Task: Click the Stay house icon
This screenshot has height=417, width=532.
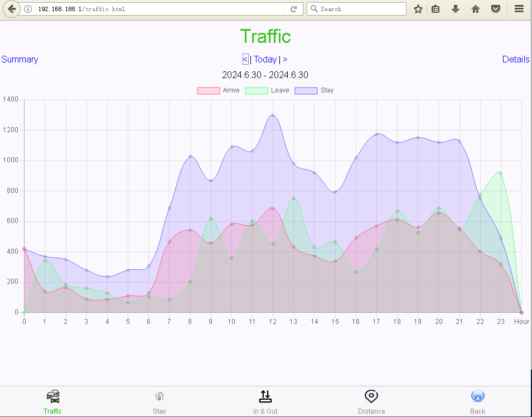Action: coord(159,396)
